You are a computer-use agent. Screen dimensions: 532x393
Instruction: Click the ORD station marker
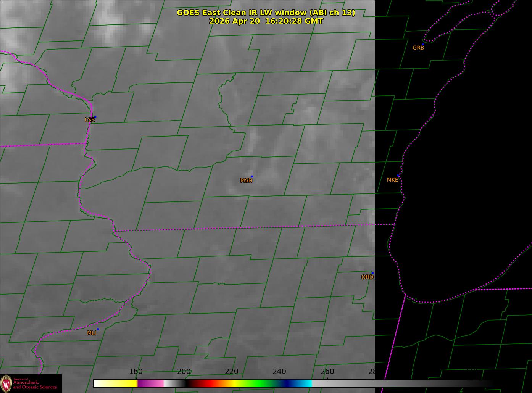(372, 273)
